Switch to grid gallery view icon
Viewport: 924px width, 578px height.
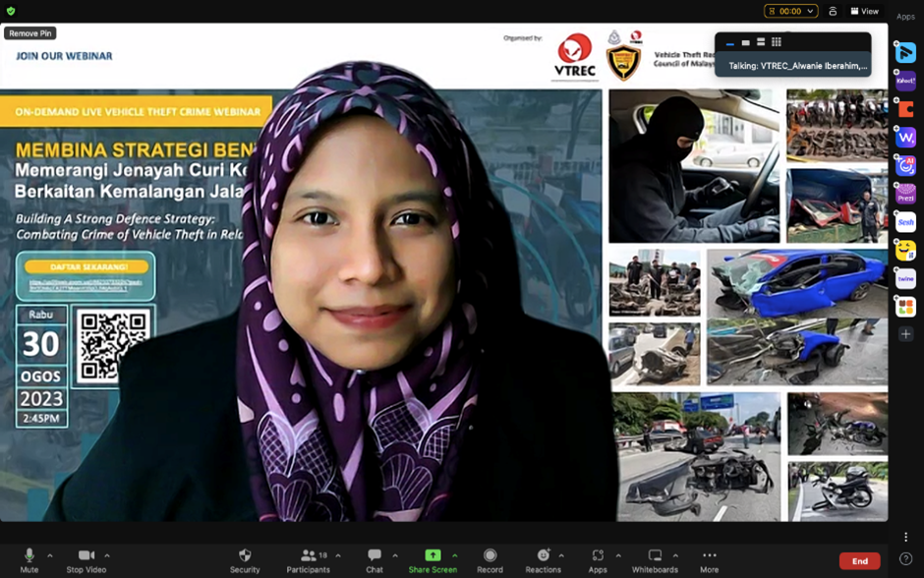coord(777,42)
